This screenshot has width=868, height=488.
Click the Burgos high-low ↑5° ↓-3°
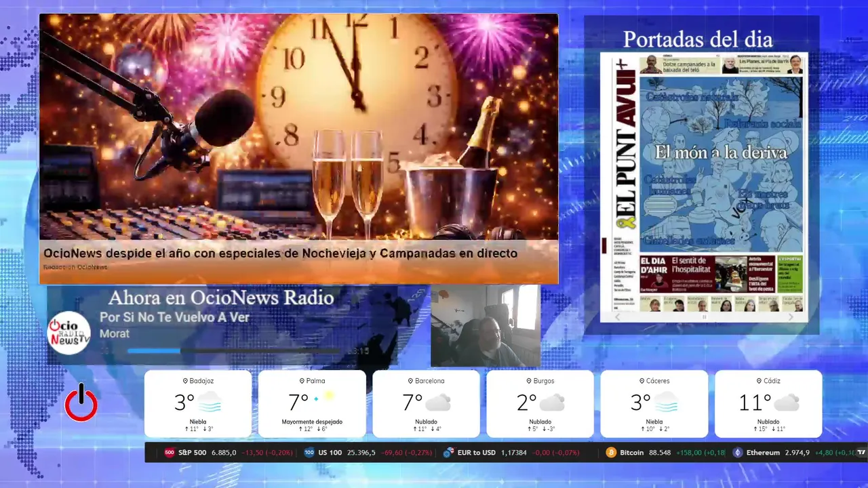pos(540,429)
